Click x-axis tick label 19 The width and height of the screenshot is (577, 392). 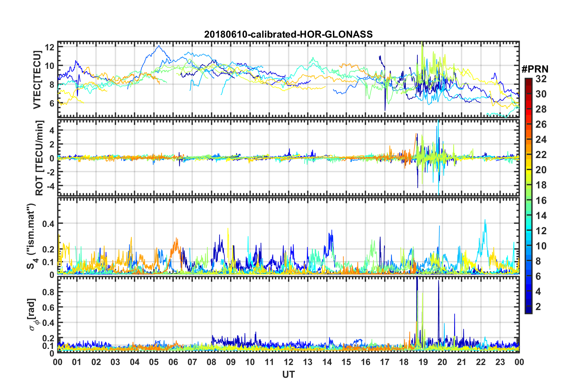pyautogui.click(x=423, y=362)
